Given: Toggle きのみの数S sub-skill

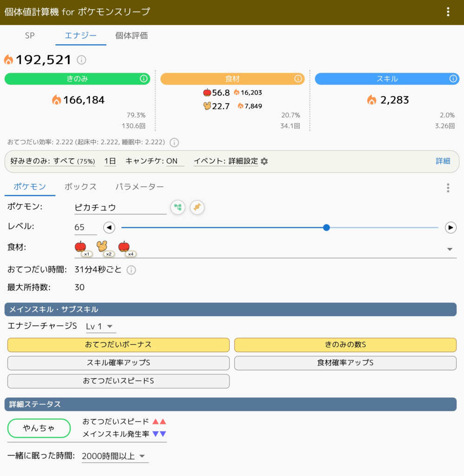Looking at the screenshot, I should [x=345, y=345].
